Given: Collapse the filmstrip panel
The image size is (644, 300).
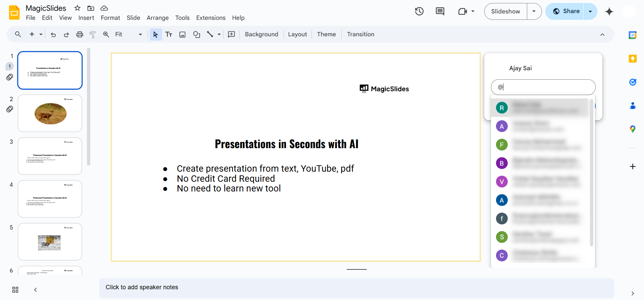Looking at the screenshot, I should click(x=36, y=290).
